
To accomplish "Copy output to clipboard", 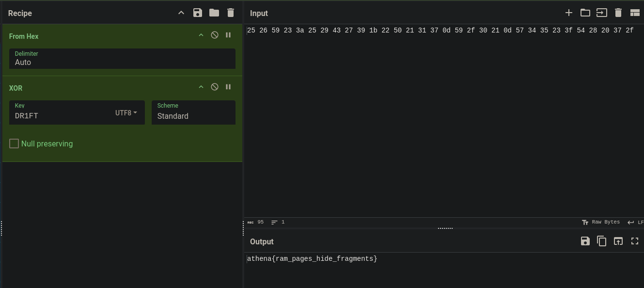I will click(x=602, y=241).
